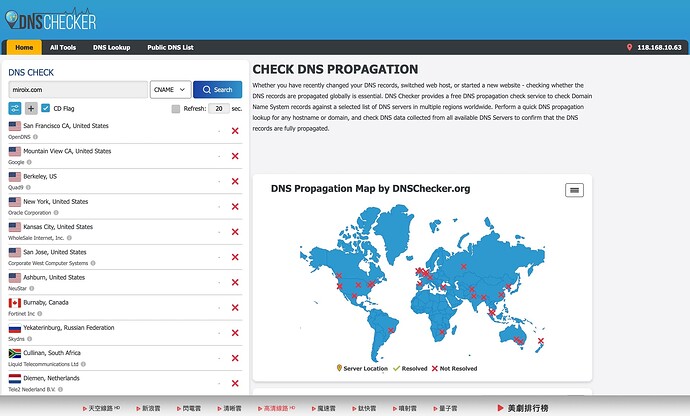Open the Public DNS List menu item
The image size is (690, 416).
pos(170,47)
